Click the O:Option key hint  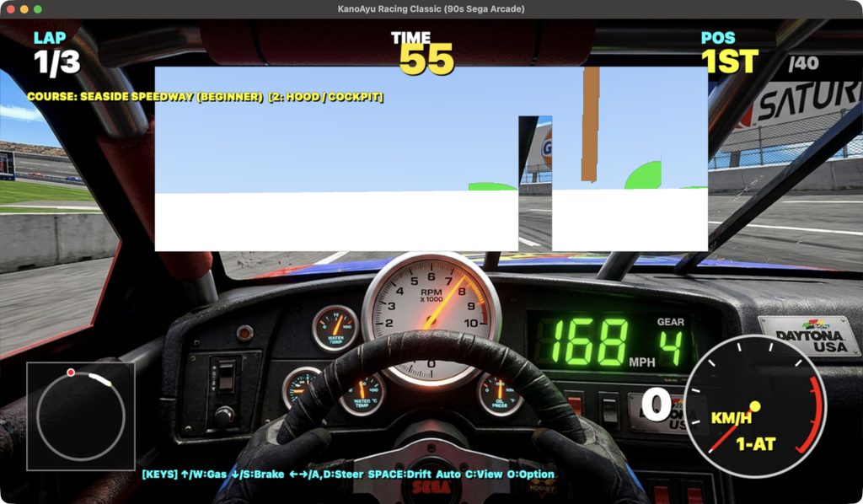(x=531, y=475)
